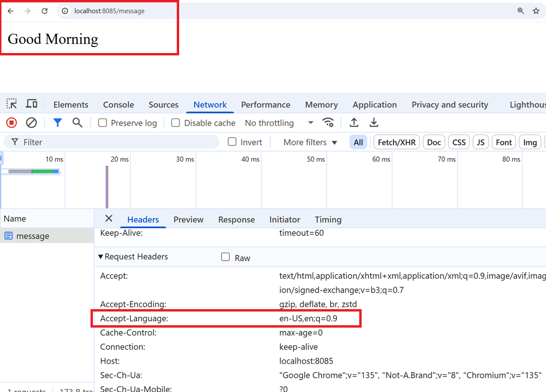Open network conditions wifi icon
The image size is (546, 392).
[x=328, y=123]
